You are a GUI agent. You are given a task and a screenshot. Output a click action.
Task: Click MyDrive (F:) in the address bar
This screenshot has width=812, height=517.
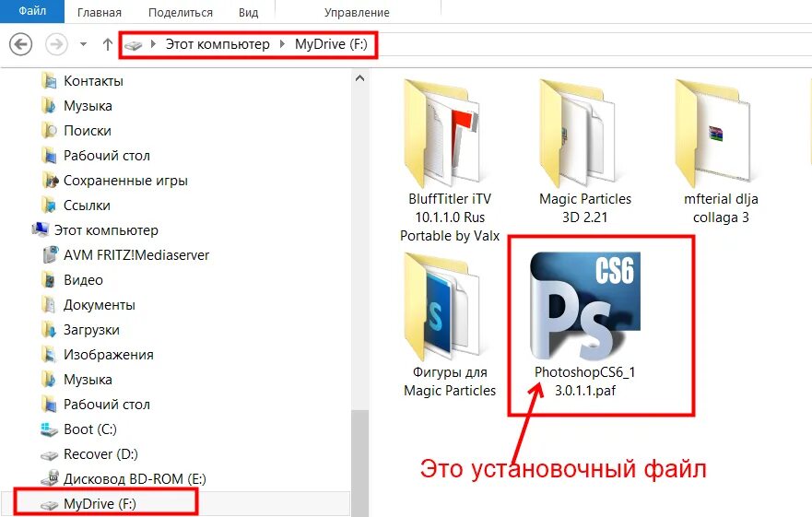click(x=331, y=44)
